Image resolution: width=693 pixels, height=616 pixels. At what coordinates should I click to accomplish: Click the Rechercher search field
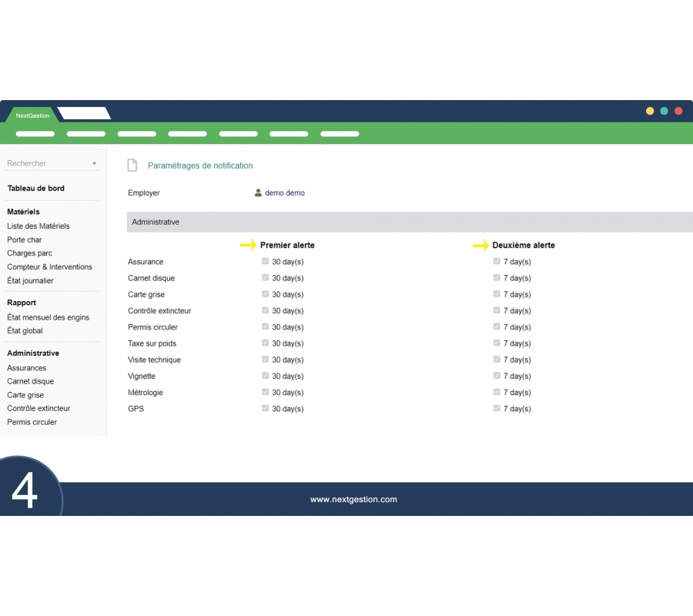tap(46, 163)
